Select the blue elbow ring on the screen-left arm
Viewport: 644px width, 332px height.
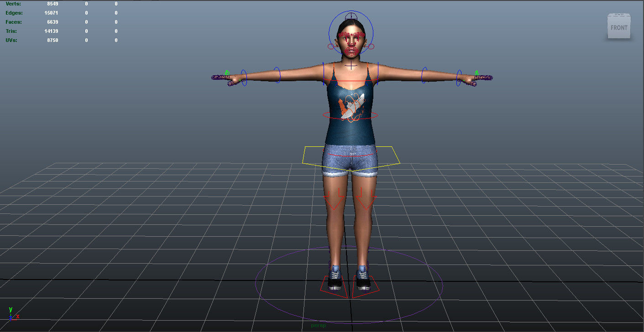277,75
